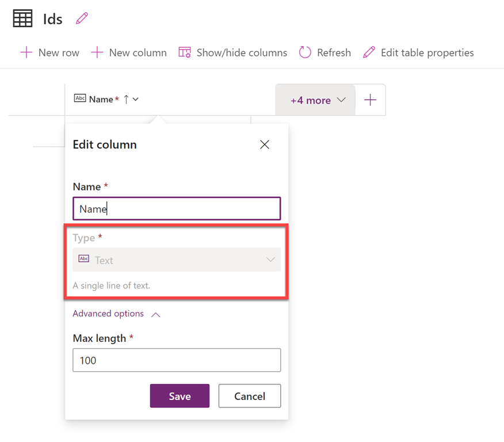The width and height of the screenshot is (504, 442).
Task: Click the Name column header
Action: point(101,99)
